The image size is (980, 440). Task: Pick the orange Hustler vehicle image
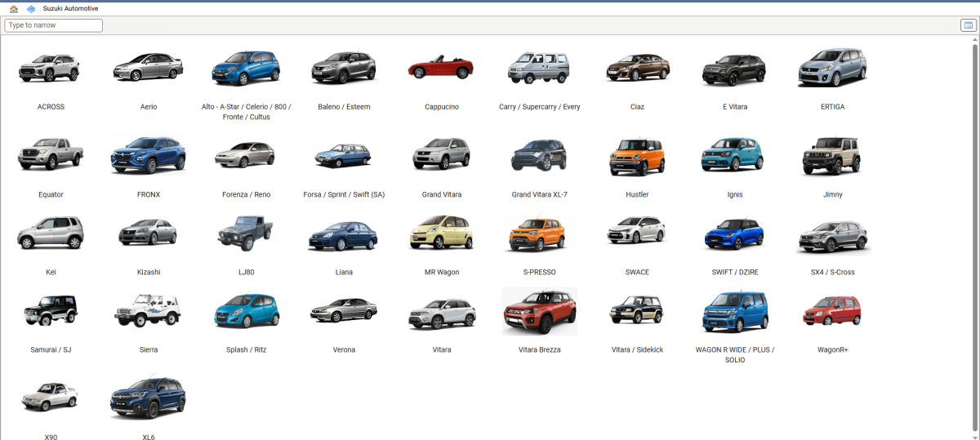(637, 156)
